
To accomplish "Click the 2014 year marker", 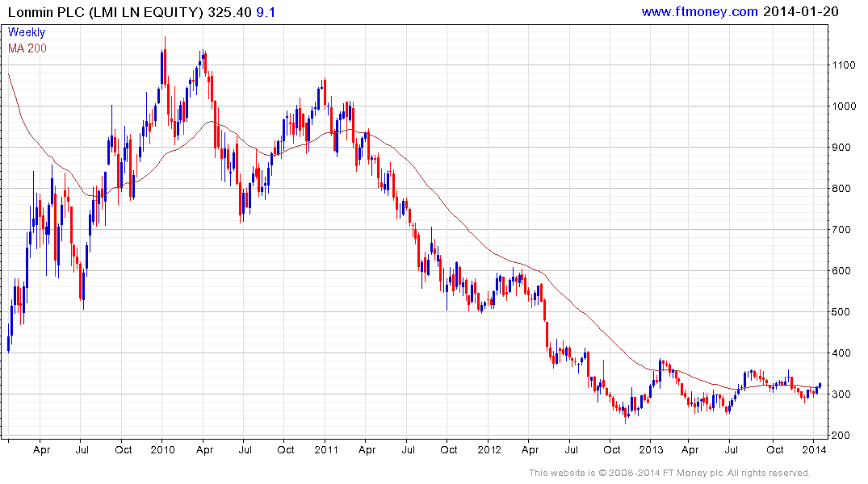I will 814,449.
